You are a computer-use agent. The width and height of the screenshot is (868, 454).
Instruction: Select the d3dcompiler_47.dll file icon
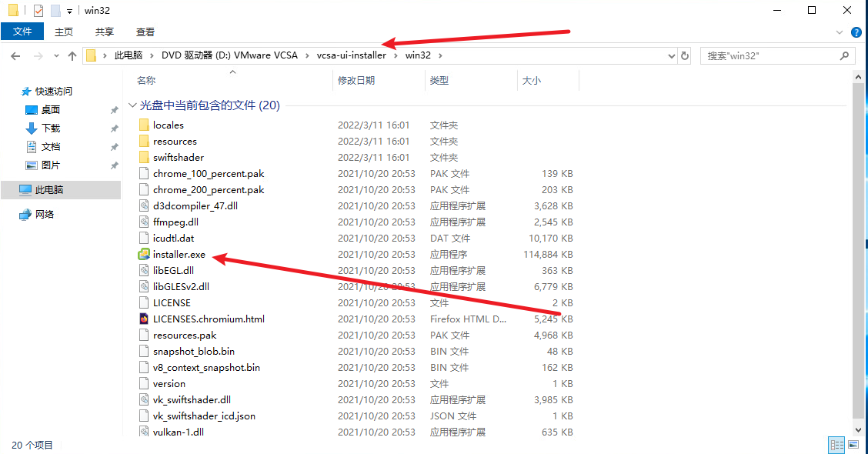point(143,206)
